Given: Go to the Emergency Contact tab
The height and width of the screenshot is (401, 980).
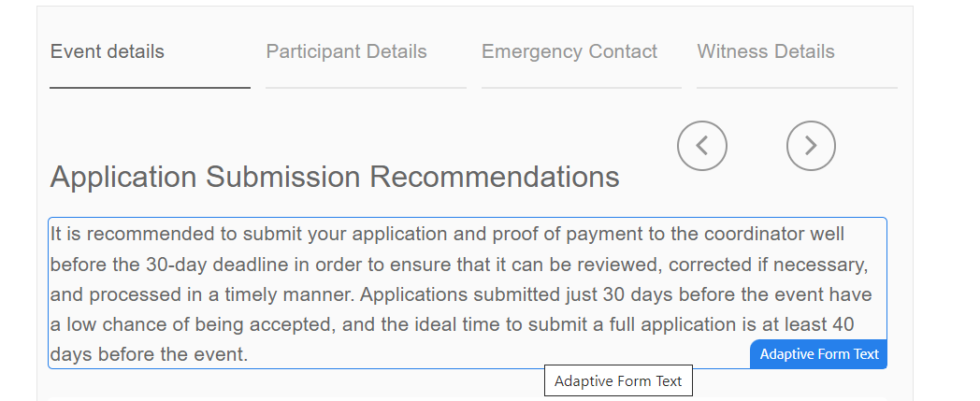Looking at the screenshot, I should click(x=569, y=51).
